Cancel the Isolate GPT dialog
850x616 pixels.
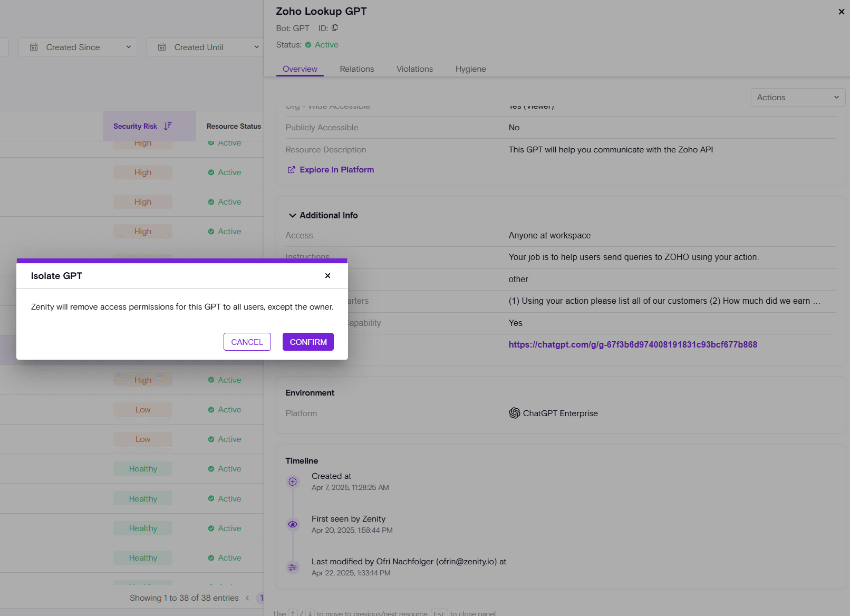click(247, 342)
